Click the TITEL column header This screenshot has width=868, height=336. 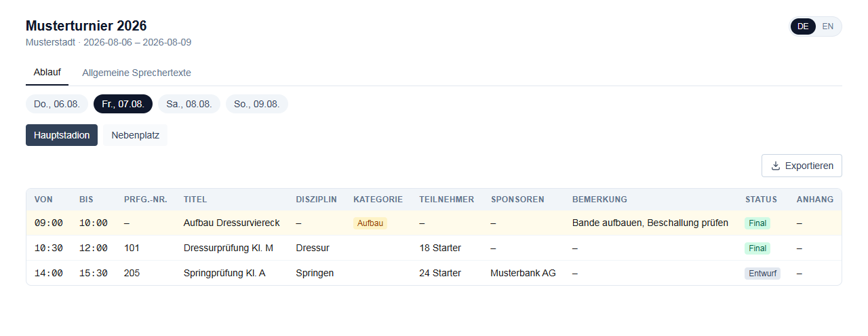pos(195,200)
